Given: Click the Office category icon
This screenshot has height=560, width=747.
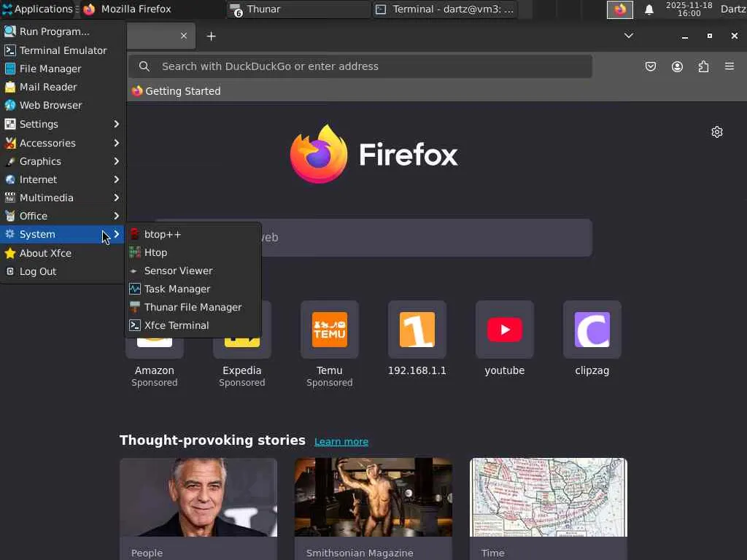Looking at the screenshot, I should (x=10, y=216).
